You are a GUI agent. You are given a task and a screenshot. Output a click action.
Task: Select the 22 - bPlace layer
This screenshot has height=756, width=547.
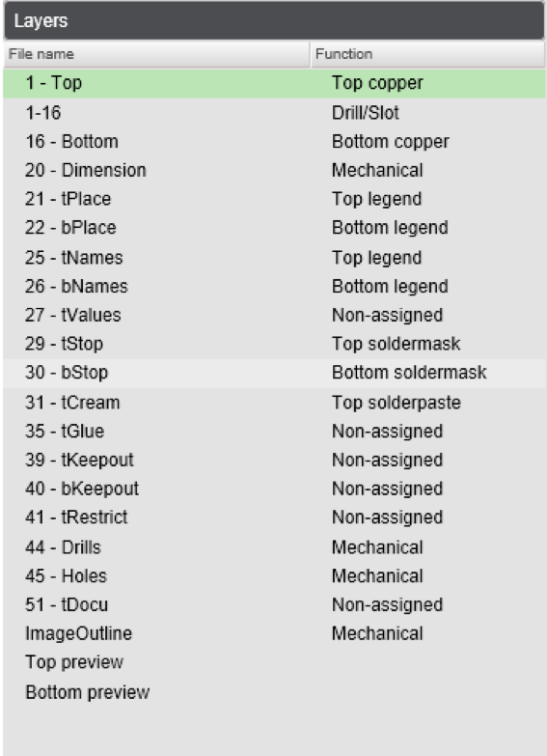pos(274,228)
